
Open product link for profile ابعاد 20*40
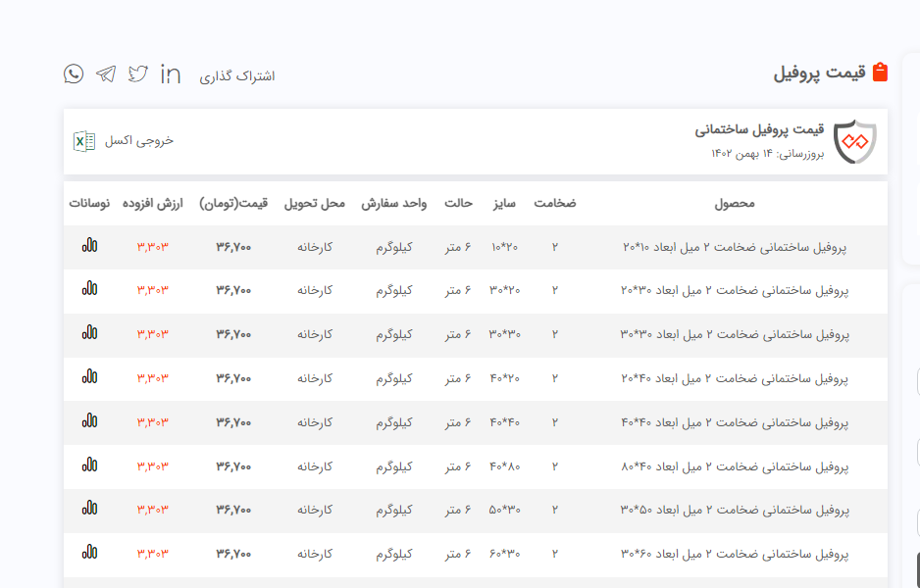(735, 378)
